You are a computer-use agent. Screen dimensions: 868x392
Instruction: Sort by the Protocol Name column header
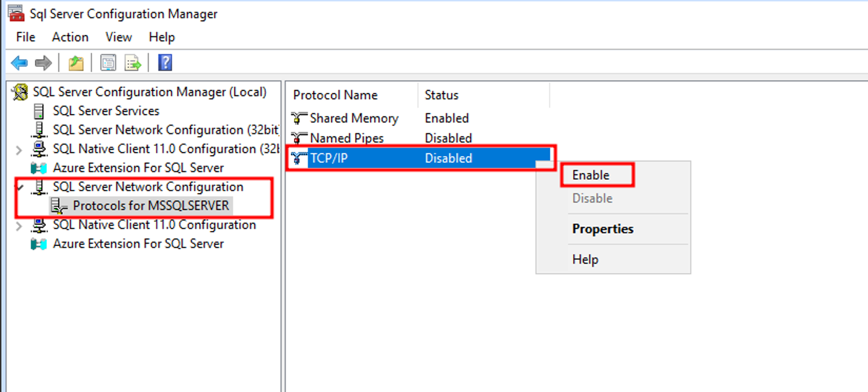(352, 95)
